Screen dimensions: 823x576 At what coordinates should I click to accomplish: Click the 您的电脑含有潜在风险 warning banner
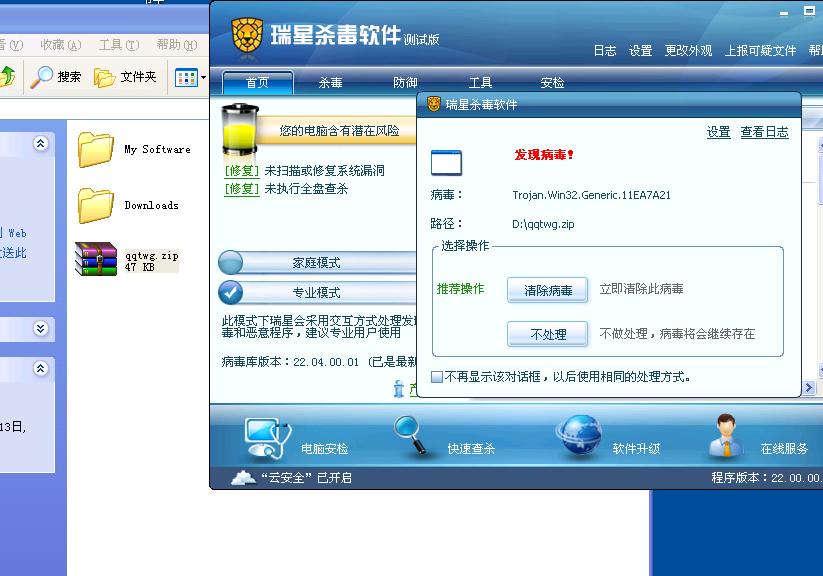(x=339, y=130)
